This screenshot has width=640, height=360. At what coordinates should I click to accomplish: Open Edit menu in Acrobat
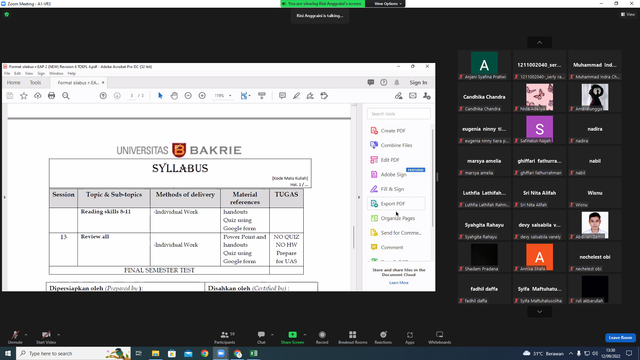[x=17, y=73]
